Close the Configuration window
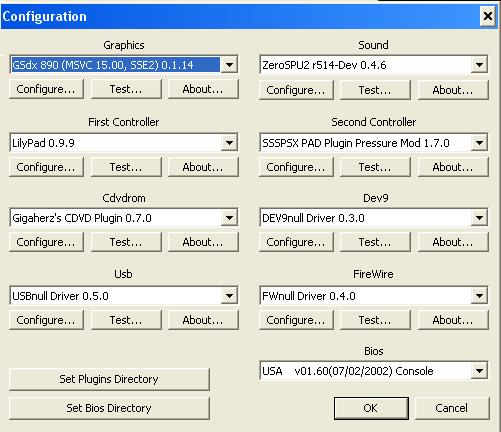 click(488, 16)
